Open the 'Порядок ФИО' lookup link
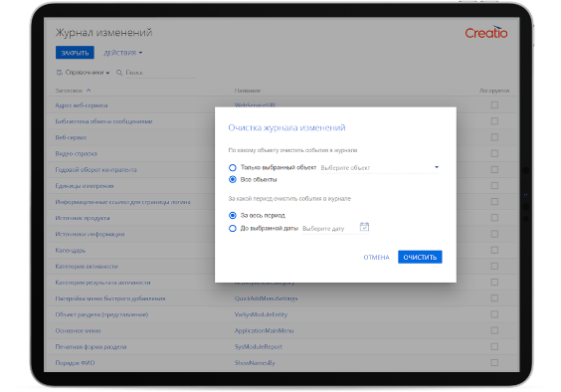The width and height of the screenshot is (561, 392). (75, 363)
